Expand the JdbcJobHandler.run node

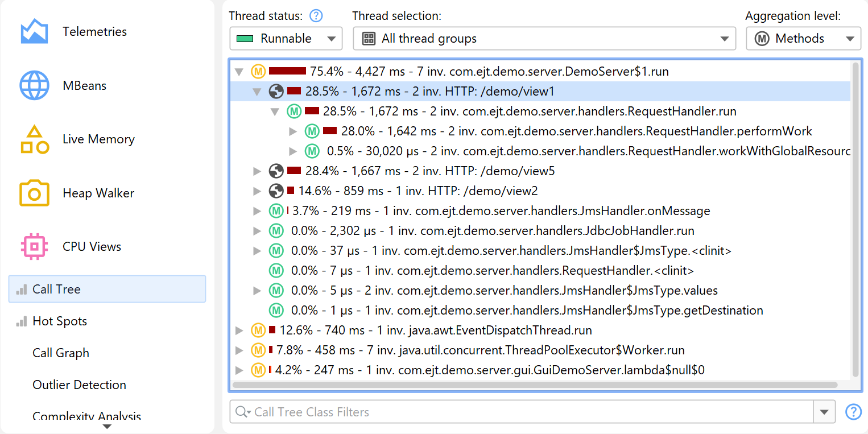coord(258,231)
